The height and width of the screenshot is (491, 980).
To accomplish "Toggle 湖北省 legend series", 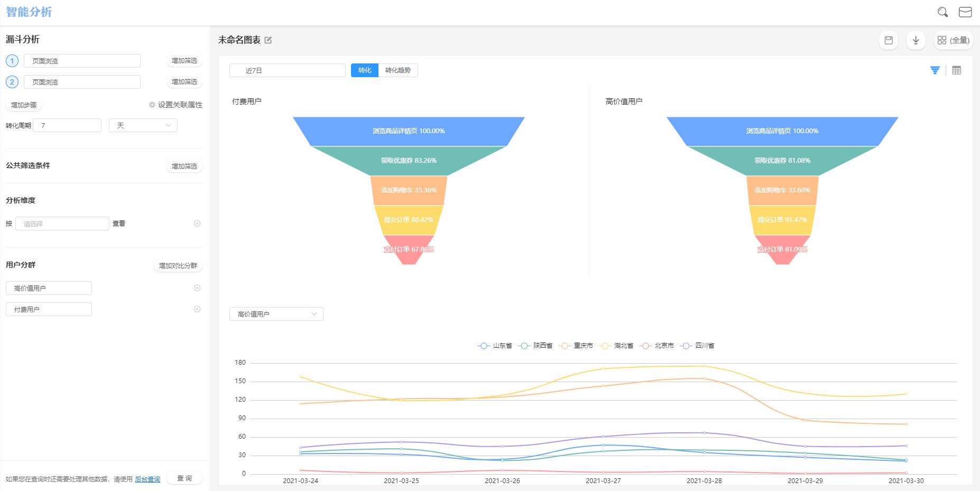I will click(x=616, y=346).
